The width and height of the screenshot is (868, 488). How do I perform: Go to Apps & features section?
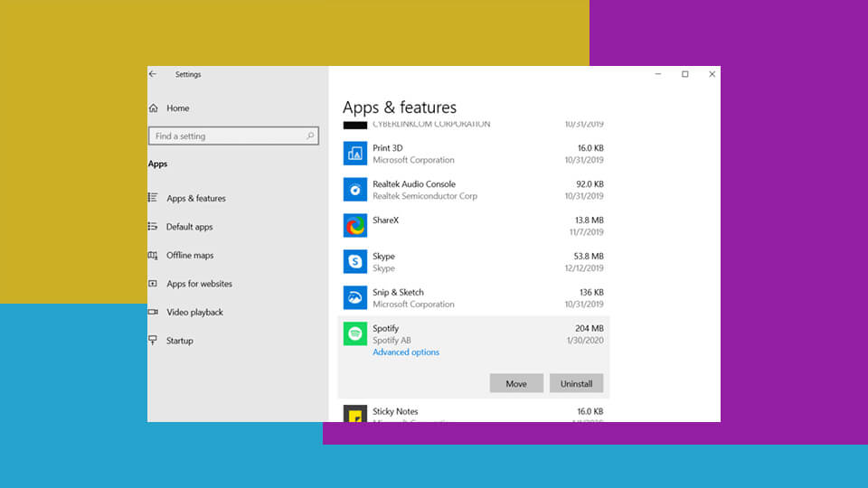[x=196, y=198]
